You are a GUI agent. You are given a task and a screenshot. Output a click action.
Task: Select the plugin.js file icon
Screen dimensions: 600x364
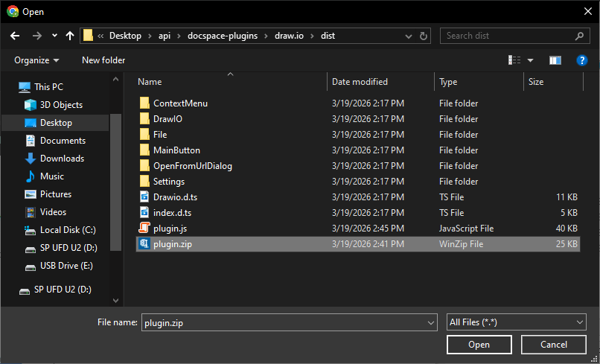[x=144, y=228]
